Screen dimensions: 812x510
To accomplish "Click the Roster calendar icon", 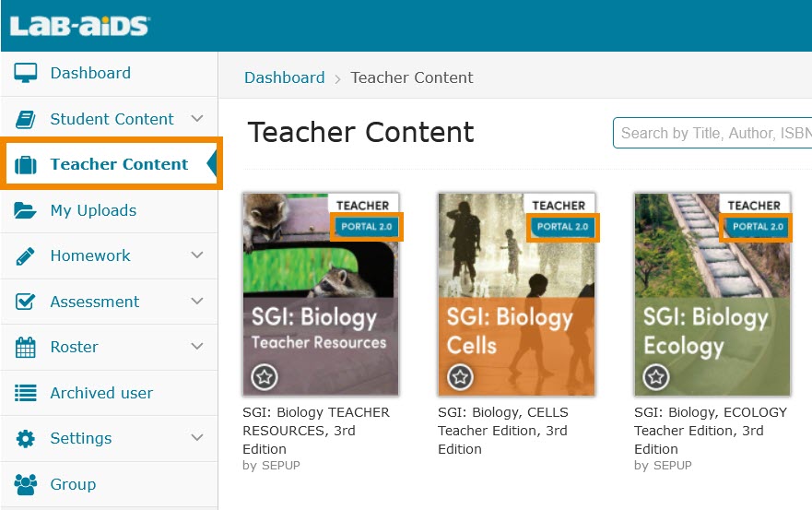I will (x=26, y=347).
